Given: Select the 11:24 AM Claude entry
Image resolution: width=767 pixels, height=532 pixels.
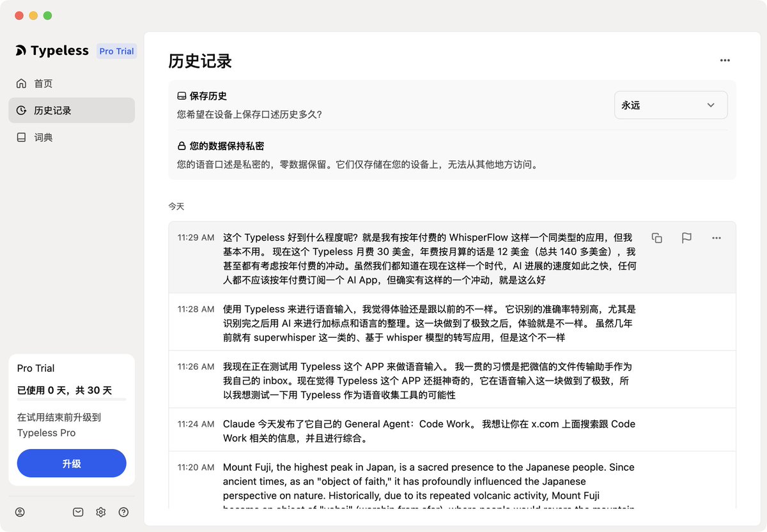Looking at the screenshot, I should 452,430.
